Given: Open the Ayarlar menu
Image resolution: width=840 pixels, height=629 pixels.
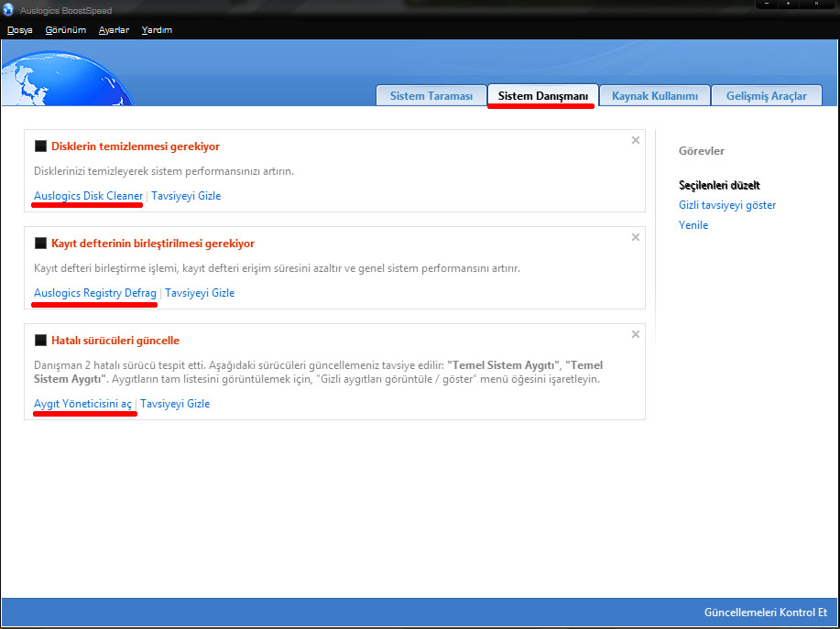Looking at the screenshot, I should pyautogui.click(x=114, y=30).
